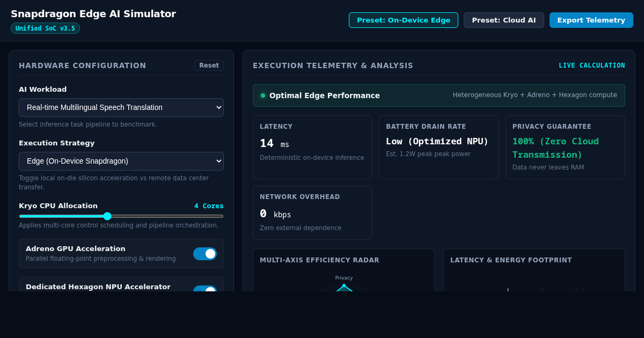Click the Privacy axis label on radar

coord(344,278)
